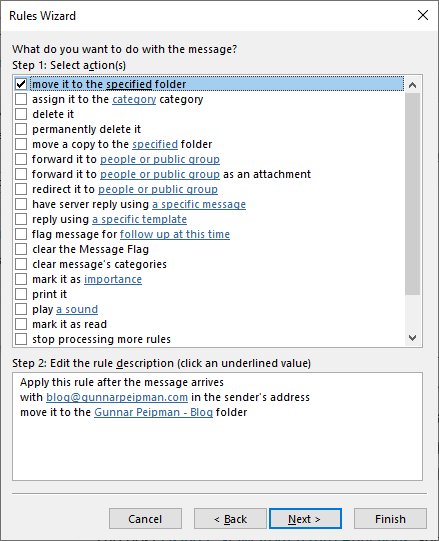
Task: Go back with the Back button
Action: [230, 519]
